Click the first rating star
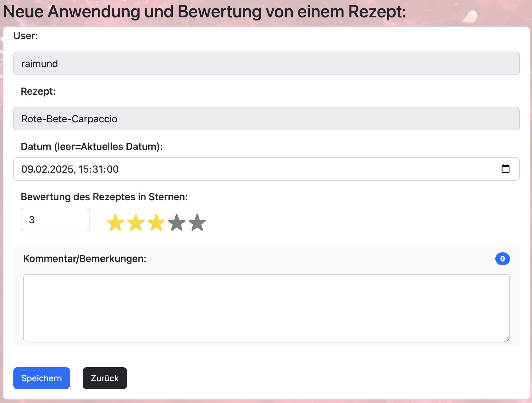532x403 pixels. coord(115,223)
